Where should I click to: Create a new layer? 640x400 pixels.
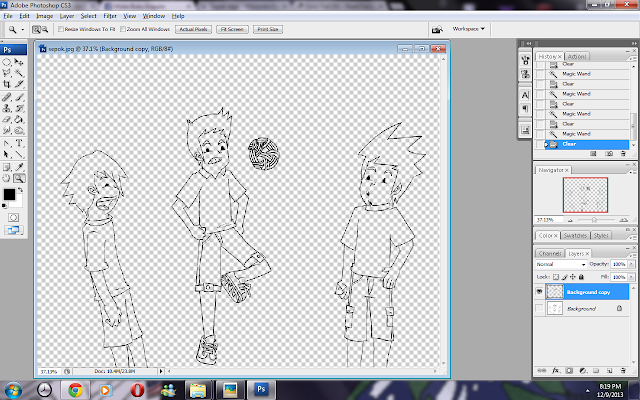pyautogui.click(x=609, y=371)
